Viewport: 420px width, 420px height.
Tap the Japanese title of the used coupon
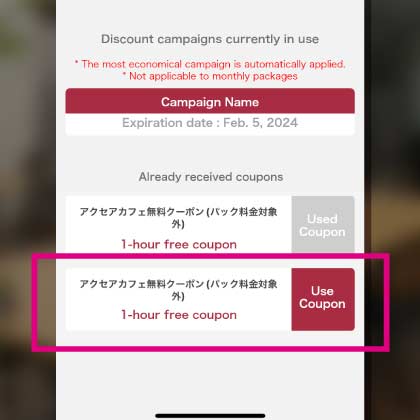(178, 217)
